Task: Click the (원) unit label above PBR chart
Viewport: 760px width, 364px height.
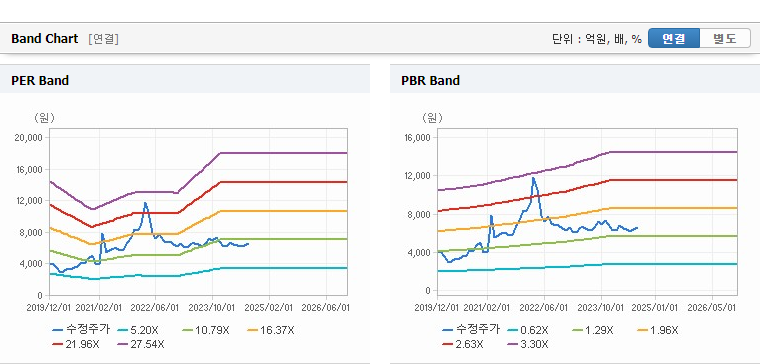Action: (x=432, y=117)
